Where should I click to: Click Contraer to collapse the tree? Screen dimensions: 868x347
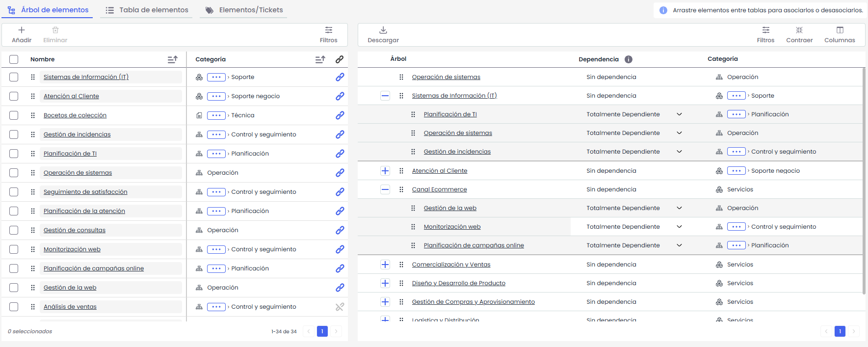799,34
